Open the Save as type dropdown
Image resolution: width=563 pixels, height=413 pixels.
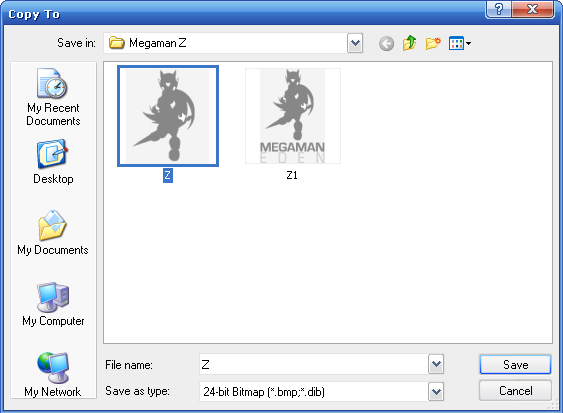pos(436,391)
